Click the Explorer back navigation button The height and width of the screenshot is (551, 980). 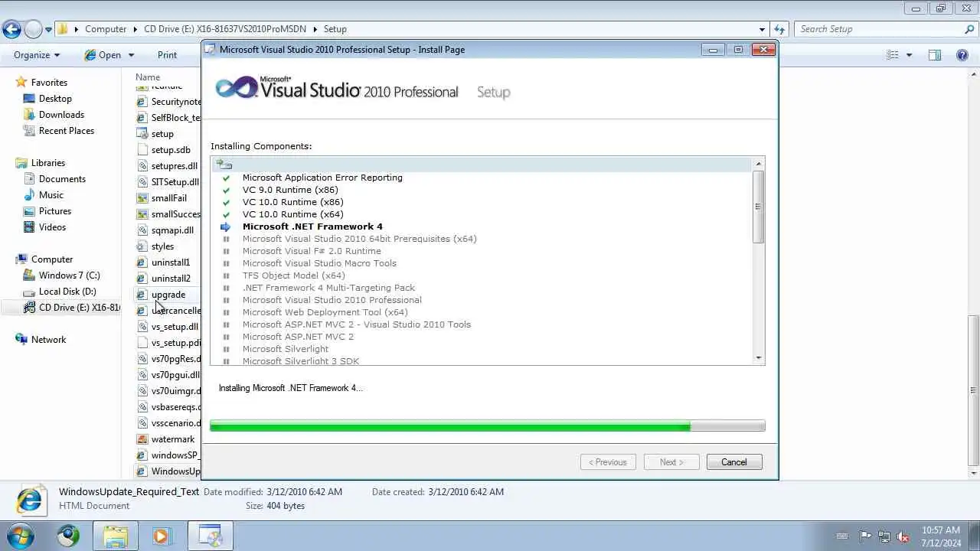click(x=11, y=29)
